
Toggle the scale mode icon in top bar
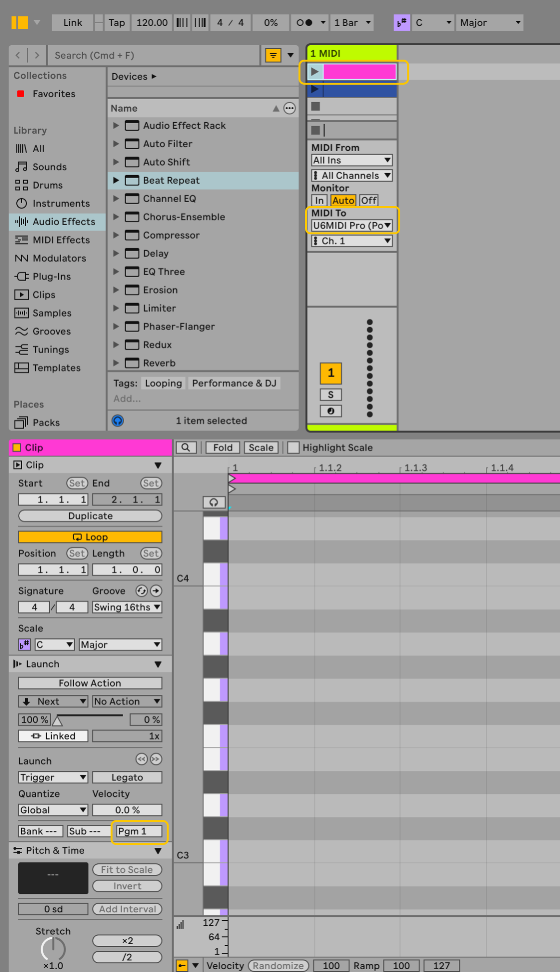click(x=402, y=23)
